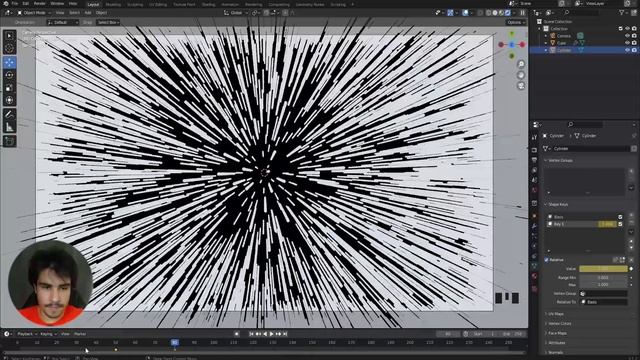
Task: Toggle the camera view gizmo icon
Action: 521,85
